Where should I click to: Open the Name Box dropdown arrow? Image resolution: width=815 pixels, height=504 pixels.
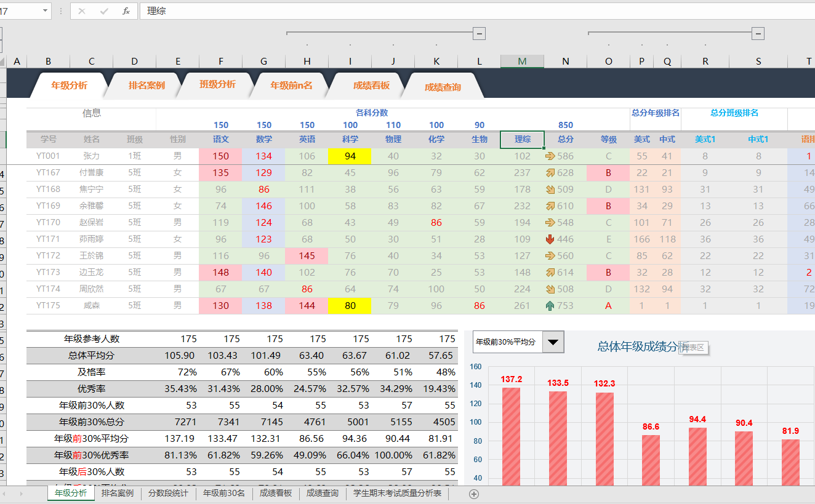46,11
